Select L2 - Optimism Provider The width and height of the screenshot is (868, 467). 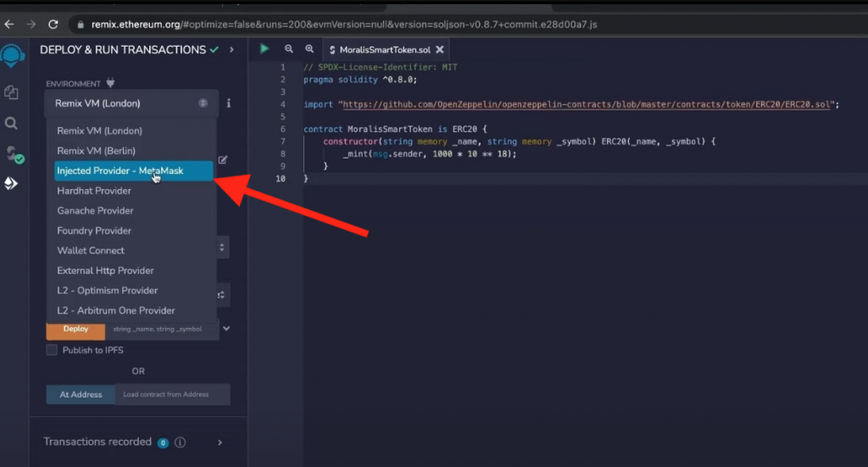click(133, 290)
